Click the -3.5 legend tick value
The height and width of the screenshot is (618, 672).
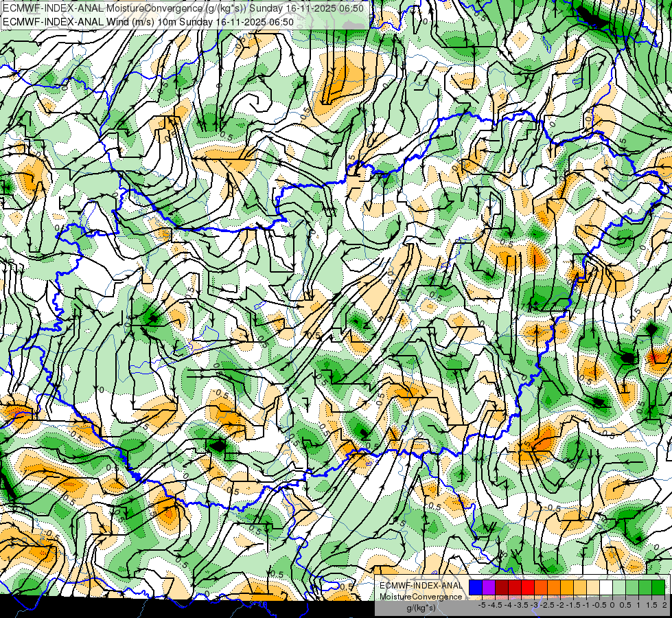(521, 605)
